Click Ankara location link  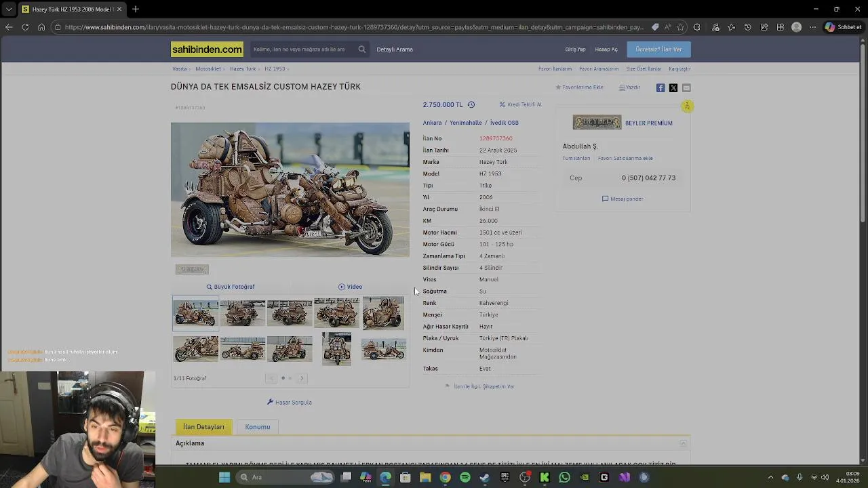432,123
